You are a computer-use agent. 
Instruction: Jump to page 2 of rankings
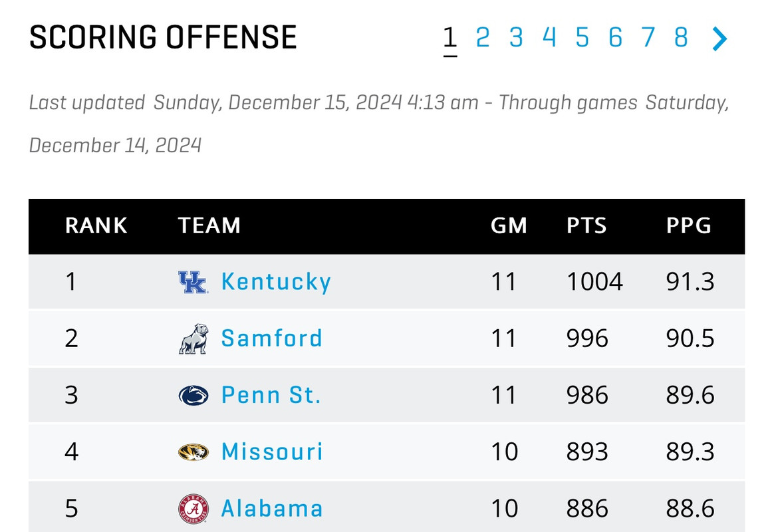pos(483,38)
